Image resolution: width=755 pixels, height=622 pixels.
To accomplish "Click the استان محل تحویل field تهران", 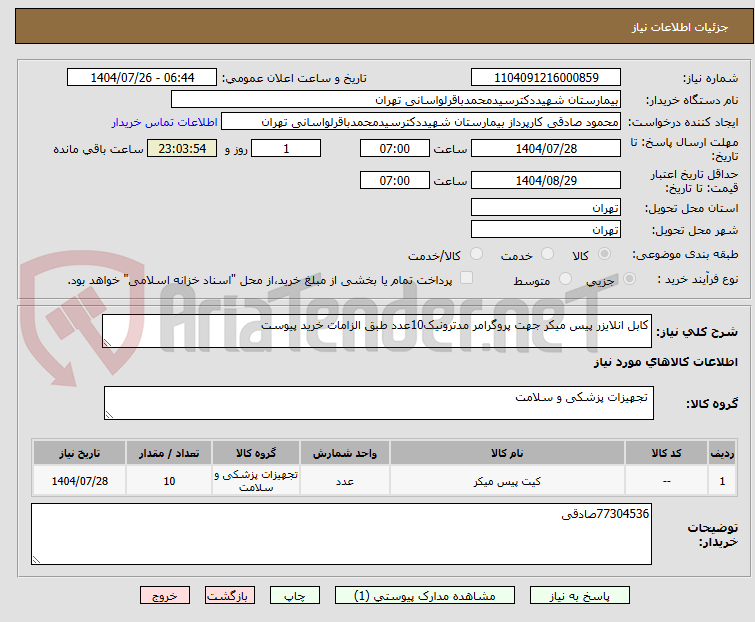I will (546, 207).
